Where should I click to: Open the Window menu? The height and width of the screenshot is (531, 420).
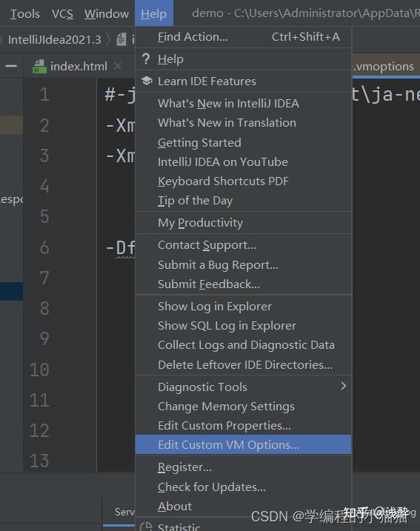107,14
